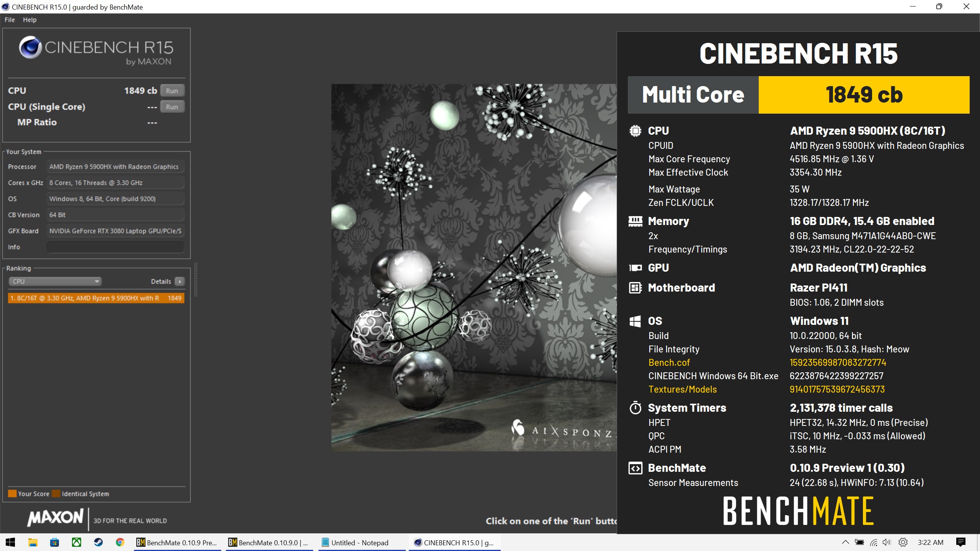980x551 pixels.
Task: Click the Windows OS icon in BenchMate panel
Action: click(x=635, y=321)
